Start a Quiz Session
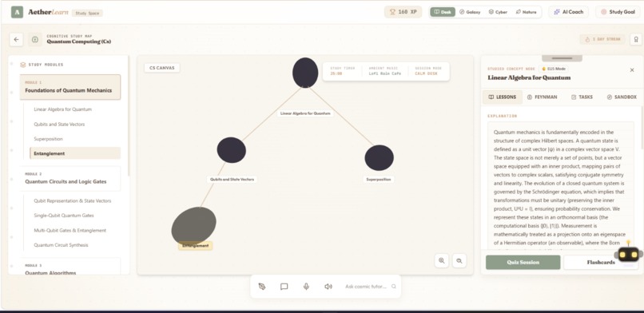Image resolution: width=644 pixels, height=313 pixels. coord(523,263)
